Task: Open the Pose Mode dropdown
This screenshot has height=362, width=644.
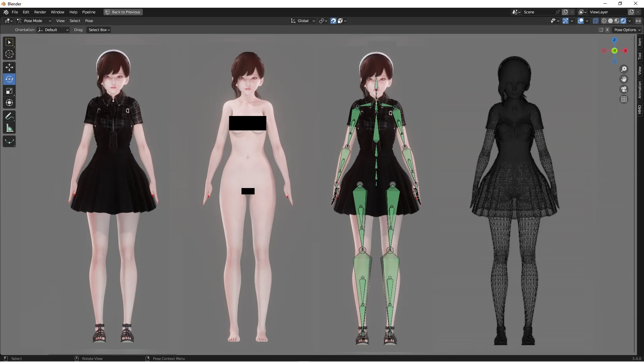Action: click(34, 21)
